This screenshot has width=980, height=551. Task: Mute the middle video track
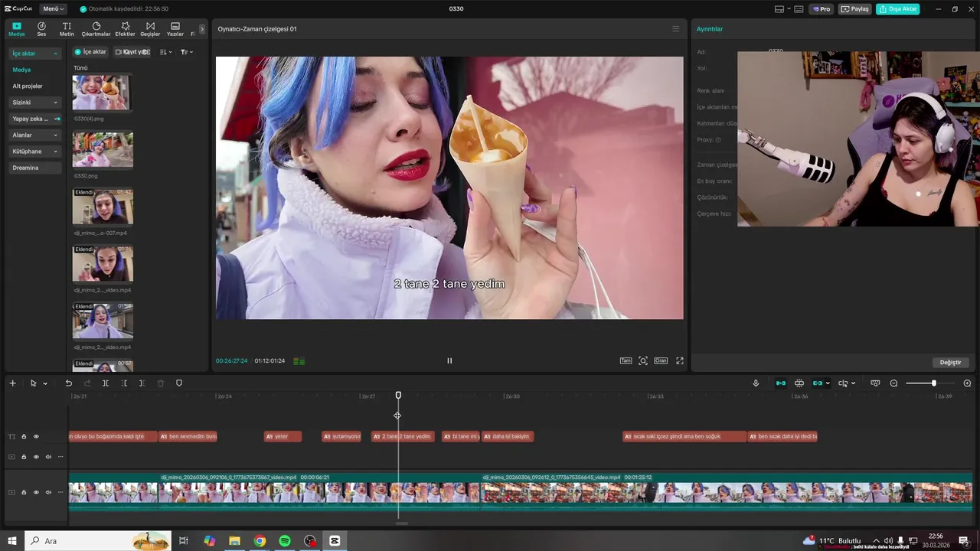[x=48, y=457]
